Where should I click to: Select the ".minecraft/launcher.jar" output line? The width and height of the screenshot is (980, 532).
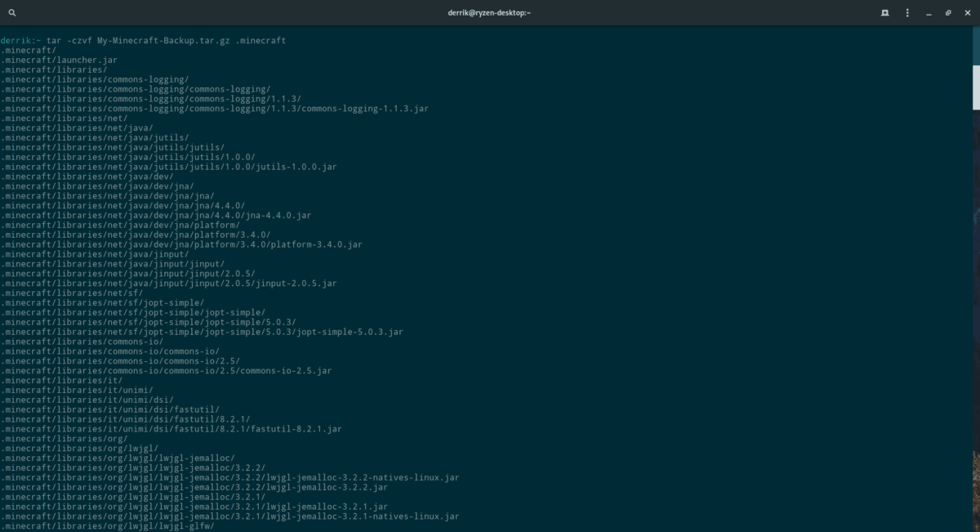(x=59, y=60)
